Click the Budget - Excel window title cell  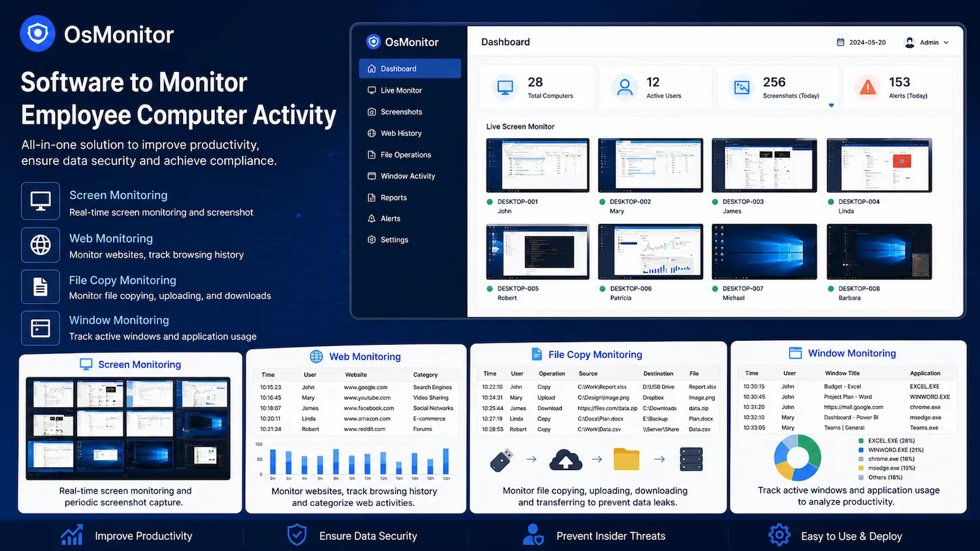(842, 386)
